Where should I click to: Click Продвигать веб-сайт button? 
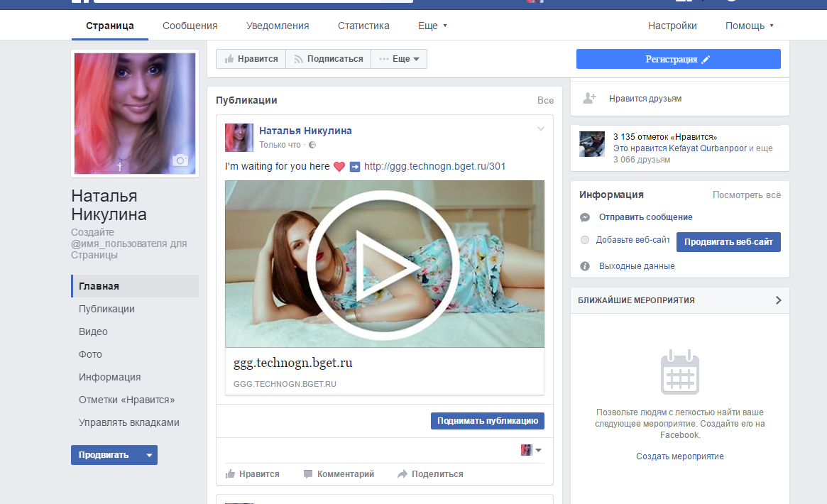728,242
